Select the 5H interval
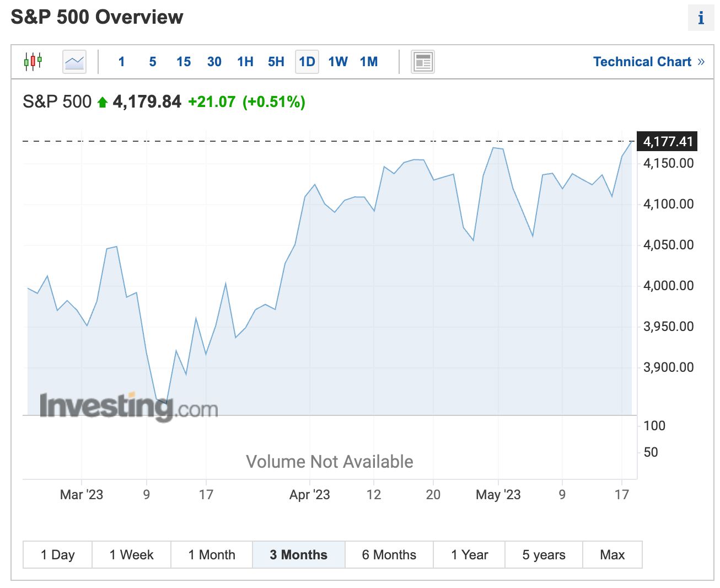Image resolution: width=720 pixels, height=588 pixels. pos(276,62)
